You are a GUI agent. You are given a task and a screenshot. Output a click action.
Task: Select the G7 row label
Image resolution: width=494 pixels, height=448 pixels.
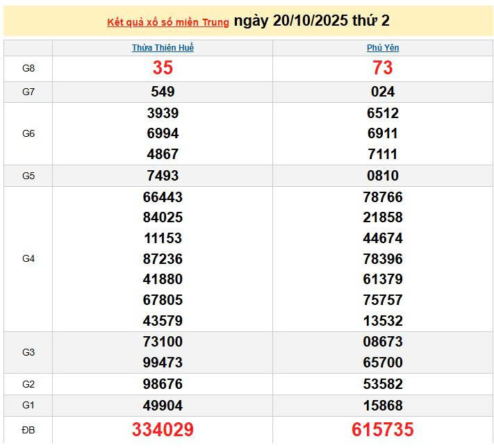(28, 92)
